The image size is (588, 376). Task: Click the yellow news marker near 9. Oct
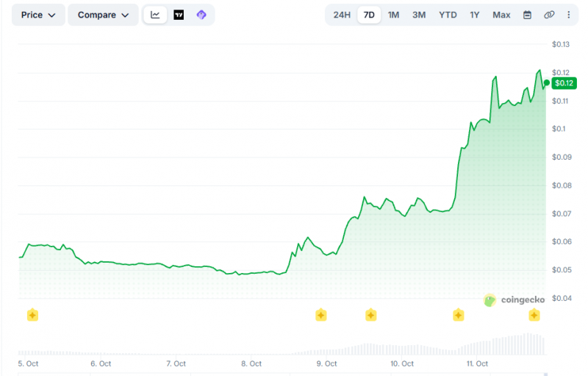(x=321, y=315)
